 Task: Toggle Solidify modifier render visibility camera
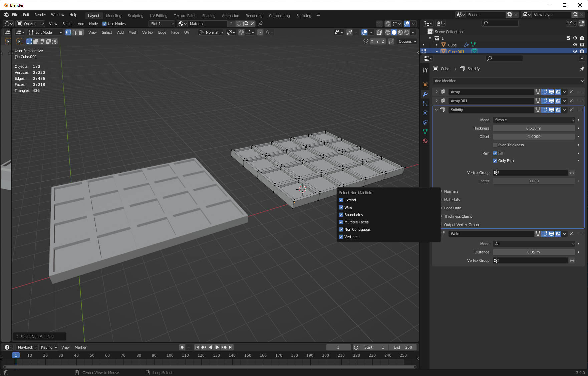(558, 110)
